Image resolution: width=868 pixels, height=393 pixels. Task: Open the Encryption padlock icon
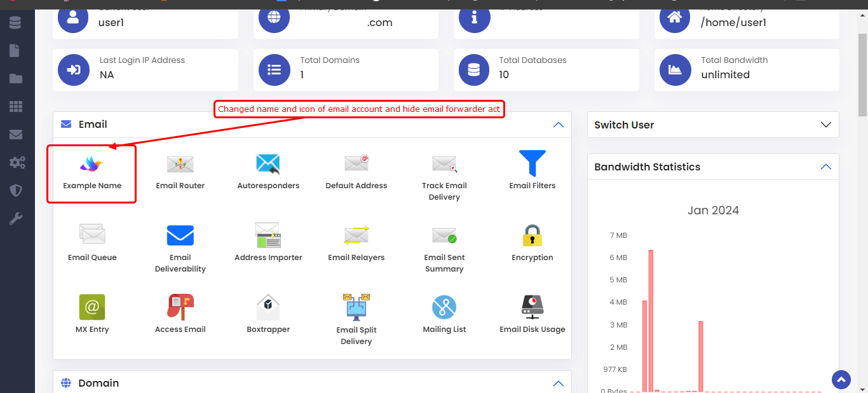[x=532, y=236]
